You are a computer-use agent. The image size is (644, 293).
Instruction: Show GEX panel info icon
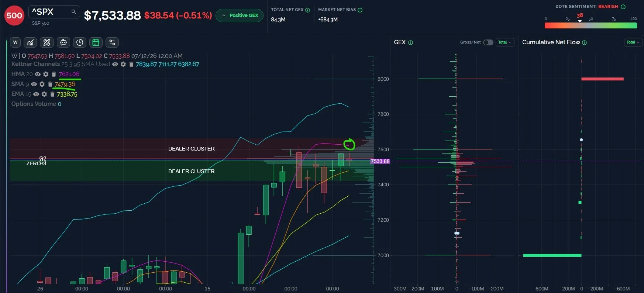tap(410, 43)
